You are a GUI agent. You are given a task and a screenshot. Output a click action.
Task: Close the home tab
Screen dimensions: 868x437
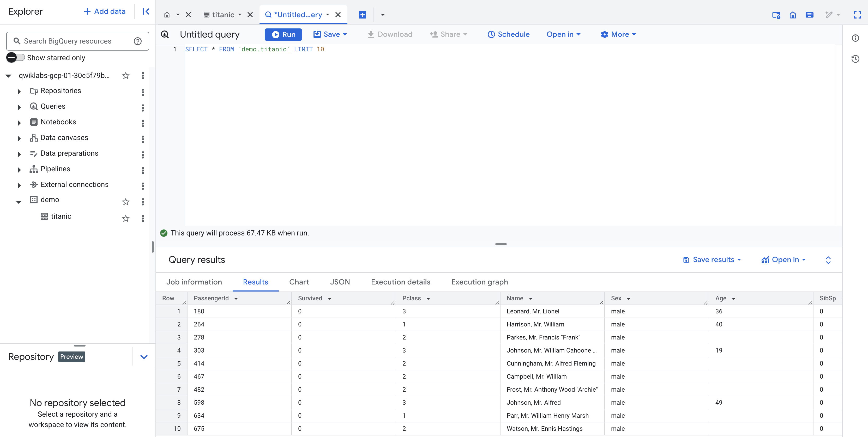coord(188,15)
